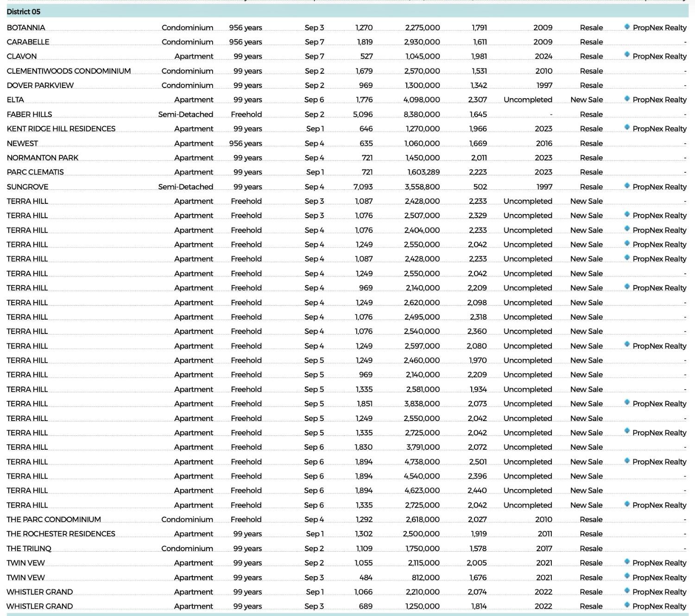This screenshot has width=695, height=616.
Task: Click the NEWEST project name
Action: coord(22,144)
